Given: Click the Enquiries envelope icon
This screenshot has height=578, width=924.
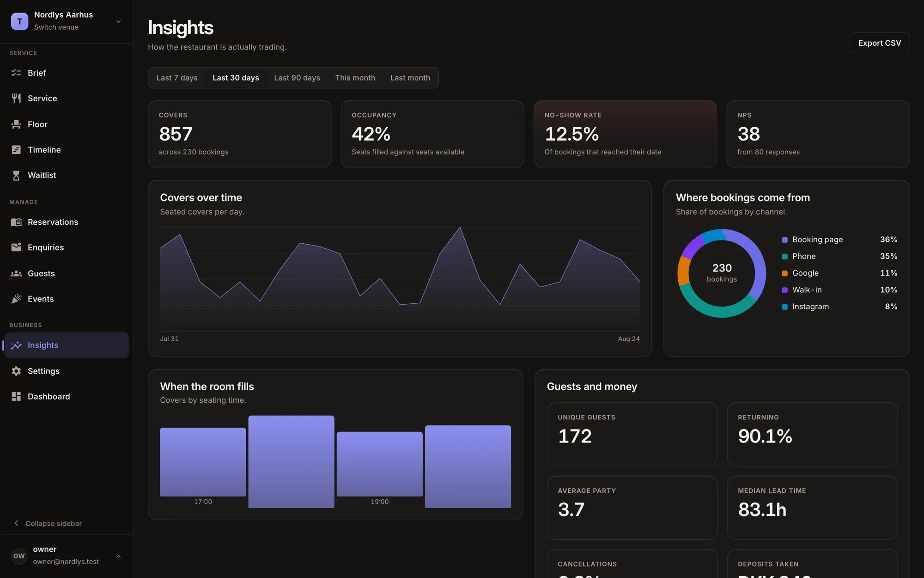Looking at the screenshot, I should 16,247.
